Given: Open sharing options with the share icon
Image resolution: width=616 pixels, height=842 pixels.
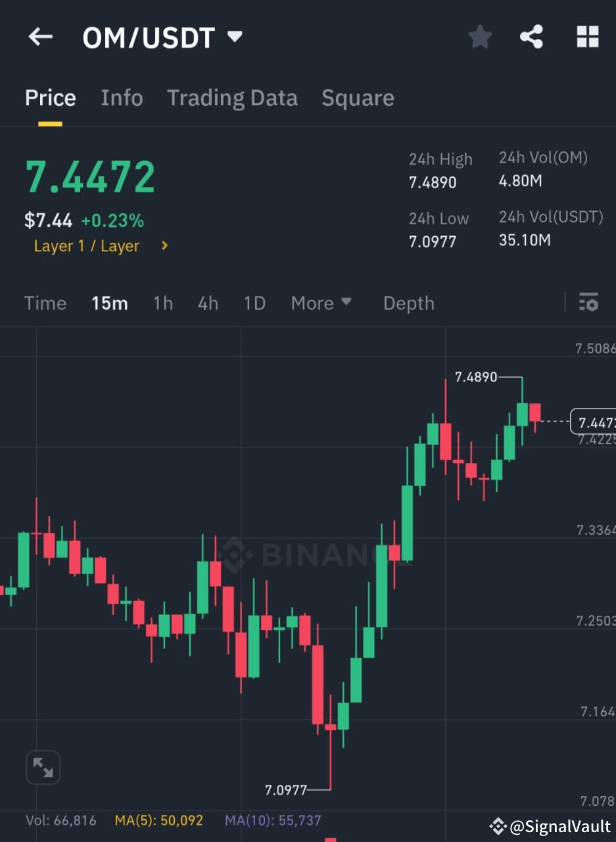Looking at the screenshot, I should click(532, 37).
